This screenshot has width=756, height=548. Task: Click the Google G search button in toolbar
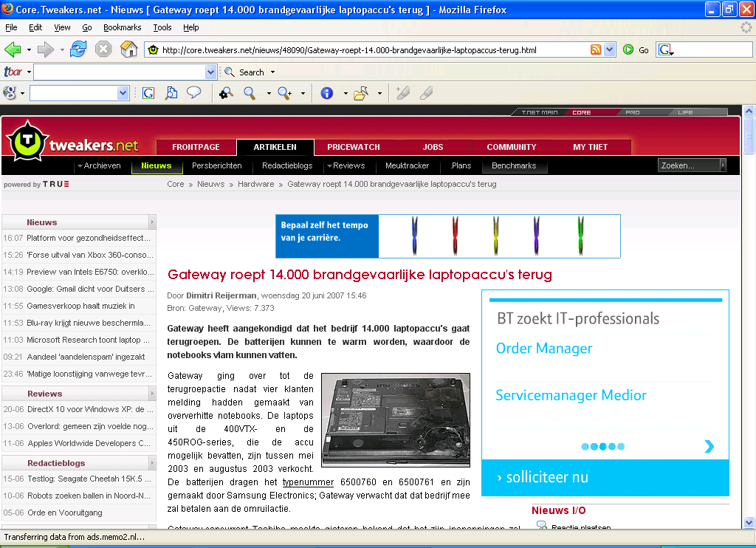pyautogui.click(x=148, y=92)
